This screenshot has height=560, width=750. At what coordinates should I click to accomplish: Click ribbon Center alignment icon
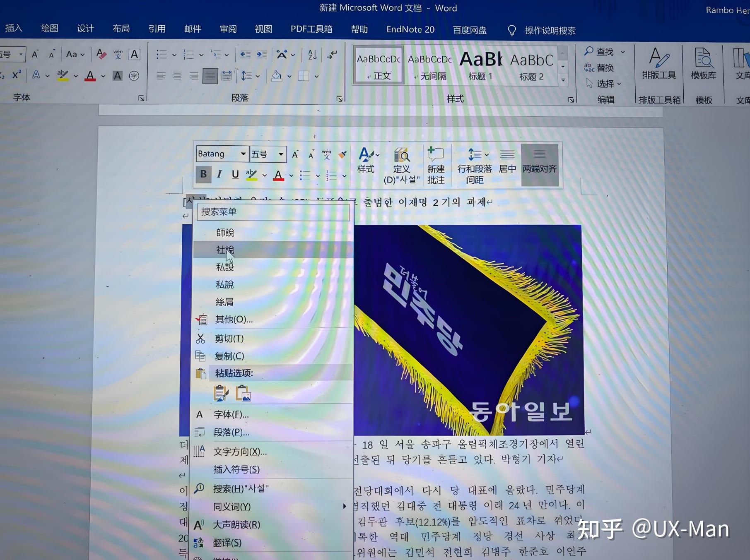(x=177, y=76)
